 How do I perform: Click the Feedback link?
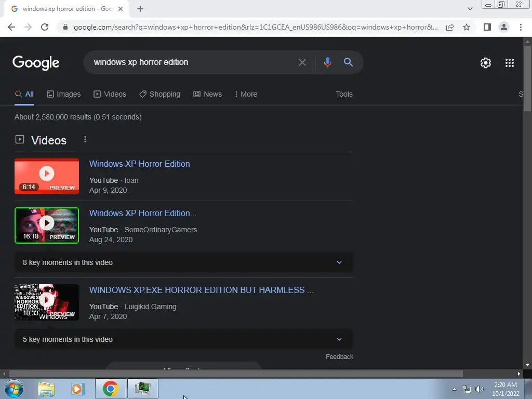pos(339,356)
